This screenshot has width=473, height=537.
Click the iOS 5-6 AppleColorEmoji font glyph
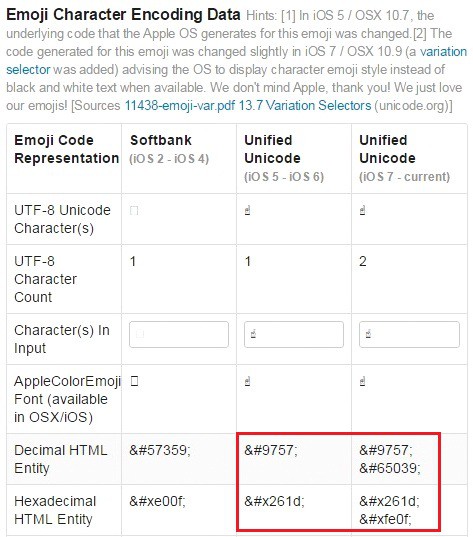coord(248,381)
